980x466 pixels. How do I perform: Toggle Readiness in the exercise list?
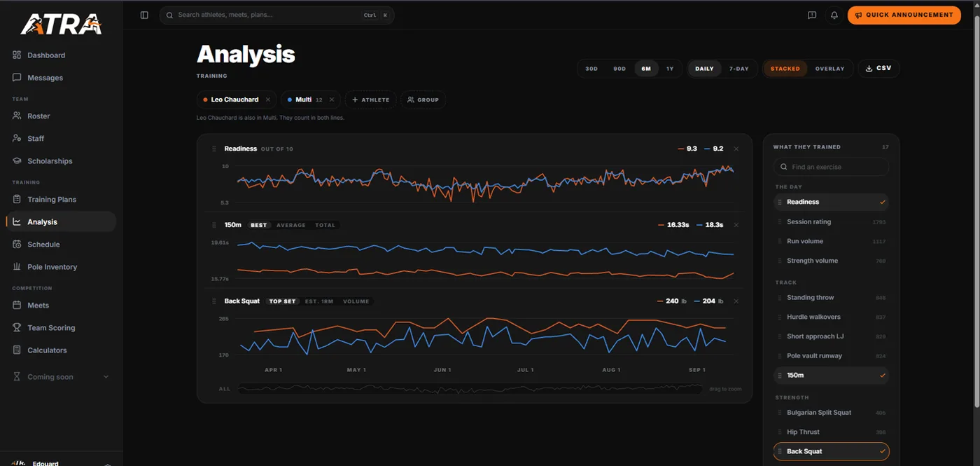point(832,202)
